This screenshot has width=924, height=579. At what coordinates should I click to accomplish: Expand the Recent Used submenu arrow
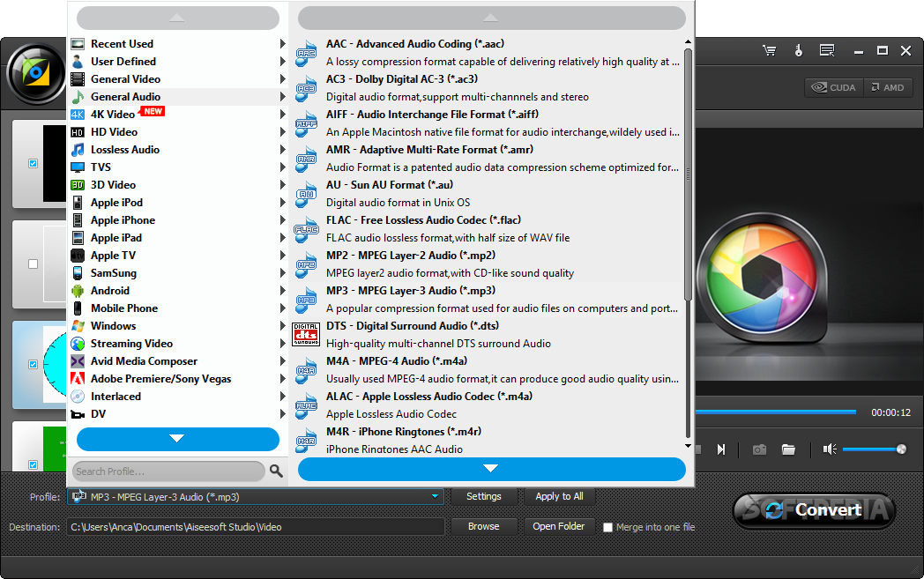tap(283, 43)
